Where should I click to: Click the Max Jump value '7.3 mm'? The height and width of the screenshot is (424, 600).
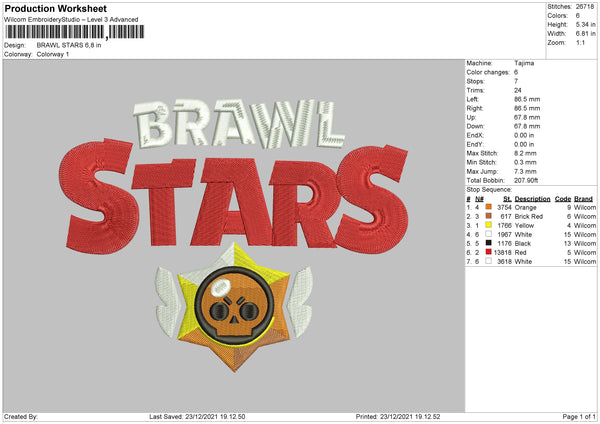[x=525, y=171]
